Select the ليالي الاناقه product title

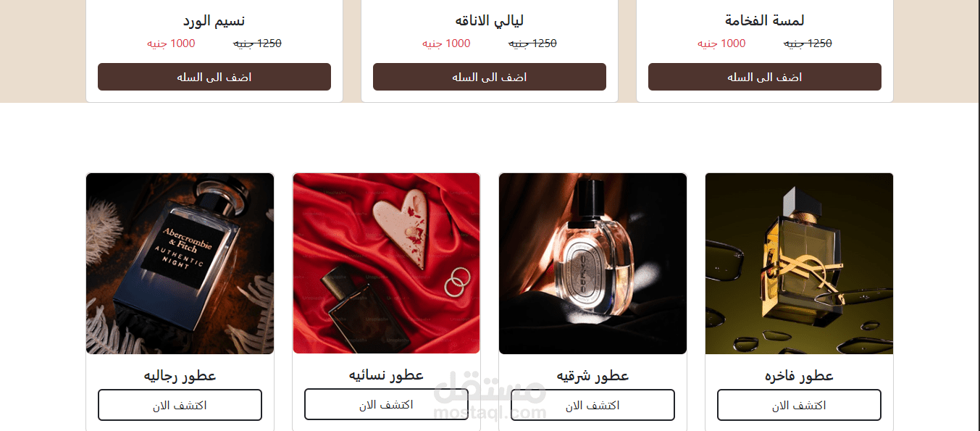click(x=490, y=20)
